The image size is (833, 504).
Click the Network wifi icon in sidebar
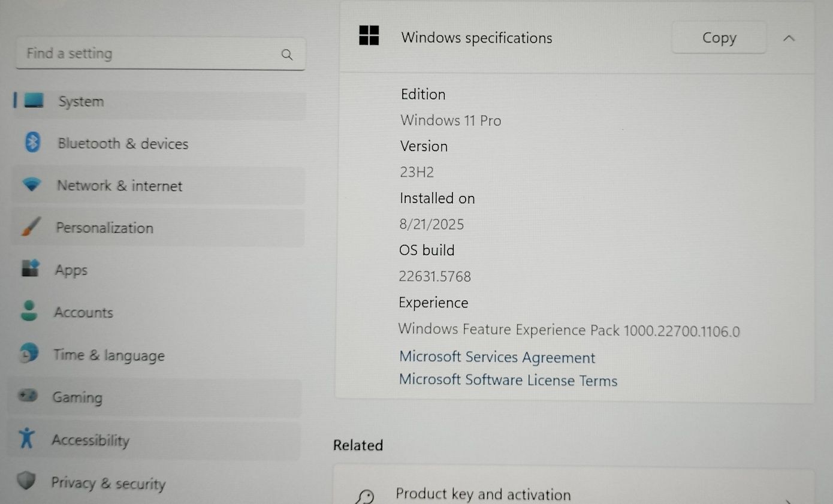pyautogui.click(x=32, y=185)
